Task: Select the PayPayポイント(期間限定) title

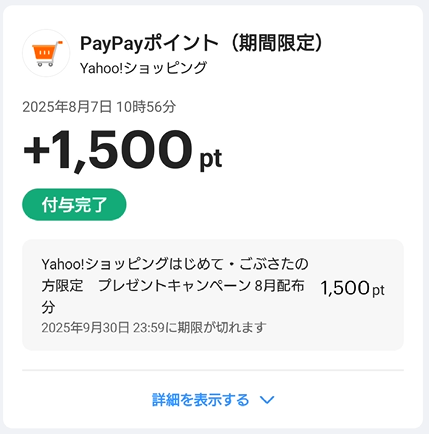Action: [x=202, y=43]
